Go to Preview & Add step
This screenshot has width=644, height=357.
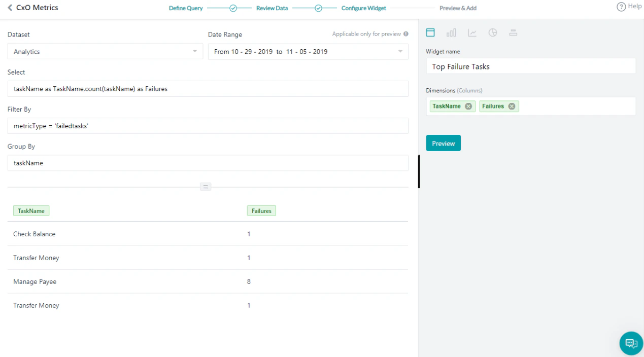coord(458,8)
